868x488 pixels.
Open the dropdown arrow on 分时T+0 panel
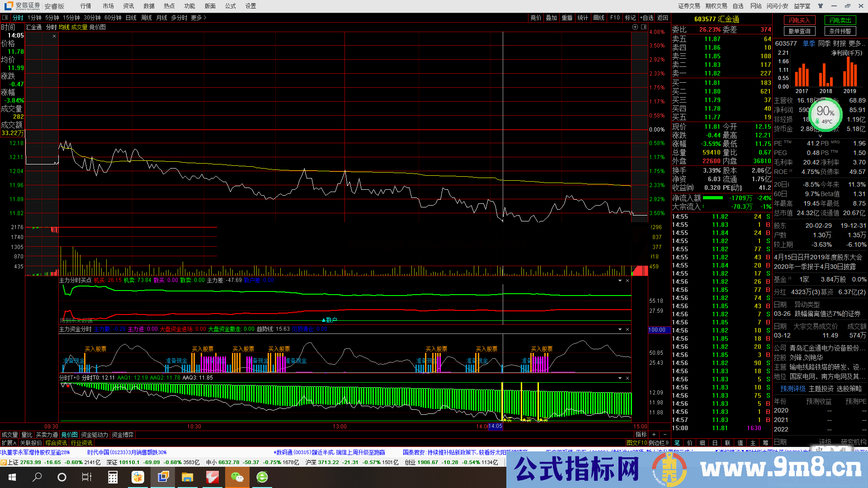click(620, 378)
